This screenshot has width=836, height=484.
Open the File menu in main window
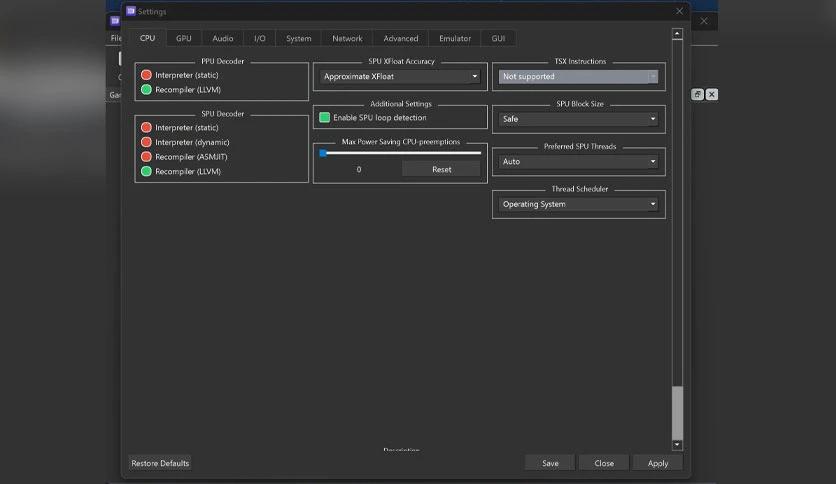click(115, 38)
